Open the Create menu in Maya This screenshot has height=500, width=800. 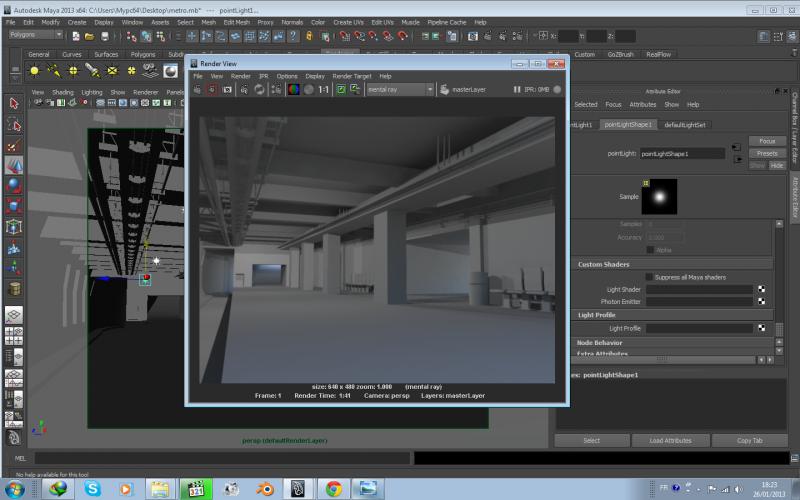77,22
